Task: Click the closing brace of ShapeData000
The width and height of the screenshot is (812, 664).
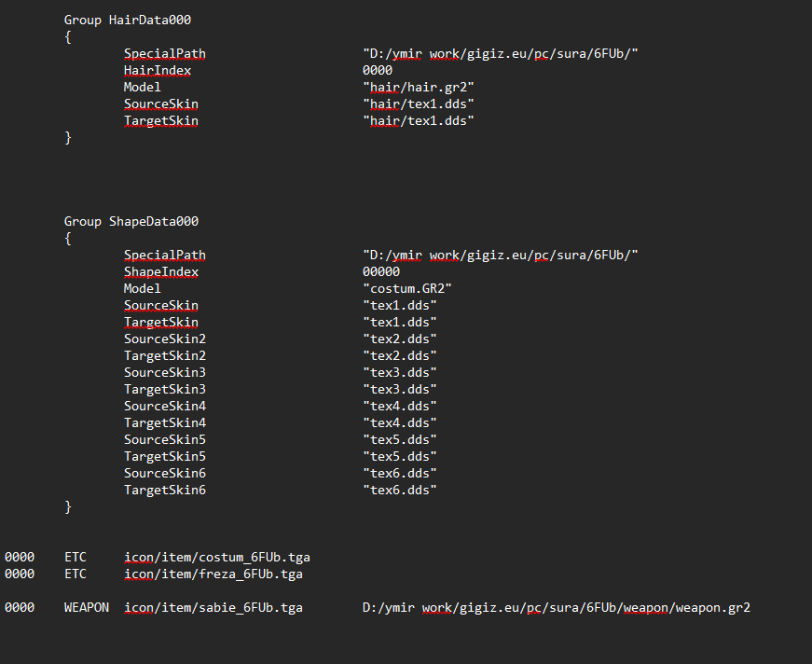Action: (68, 506)
